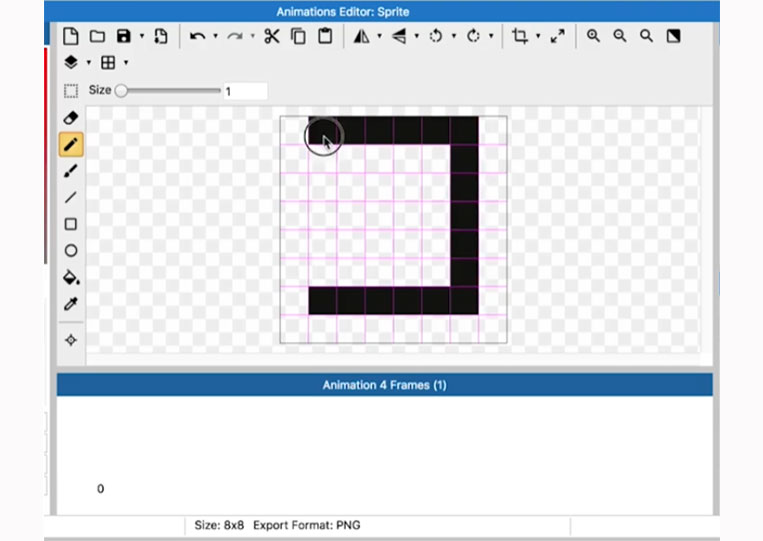Image resolution: width=763 pixels, height=541 pixels.
Task: Select the Ellipse shape tool
Action: [71, 251]
